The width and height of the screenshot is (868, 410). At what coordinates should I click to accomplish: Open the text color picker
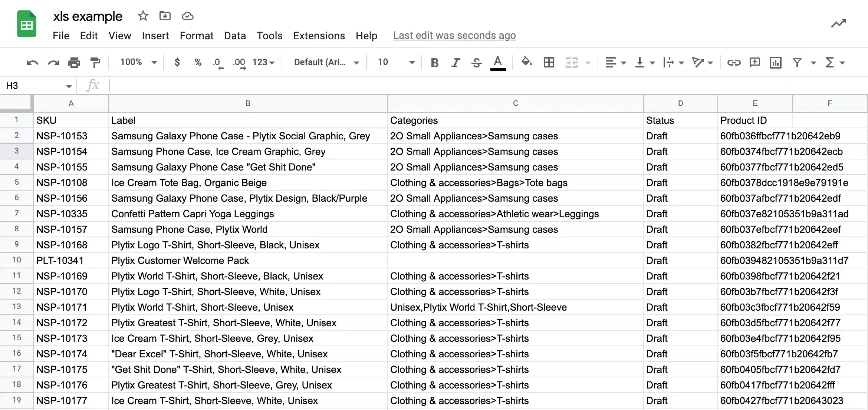498,63
